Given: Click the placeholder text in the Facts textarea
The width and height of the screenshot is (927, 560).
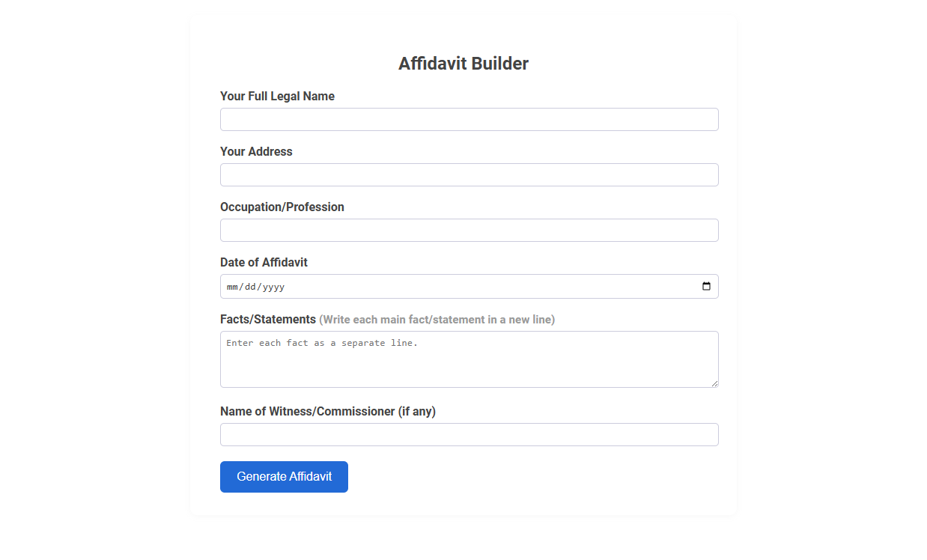Looking at the screenshot, I should (322, 342).
